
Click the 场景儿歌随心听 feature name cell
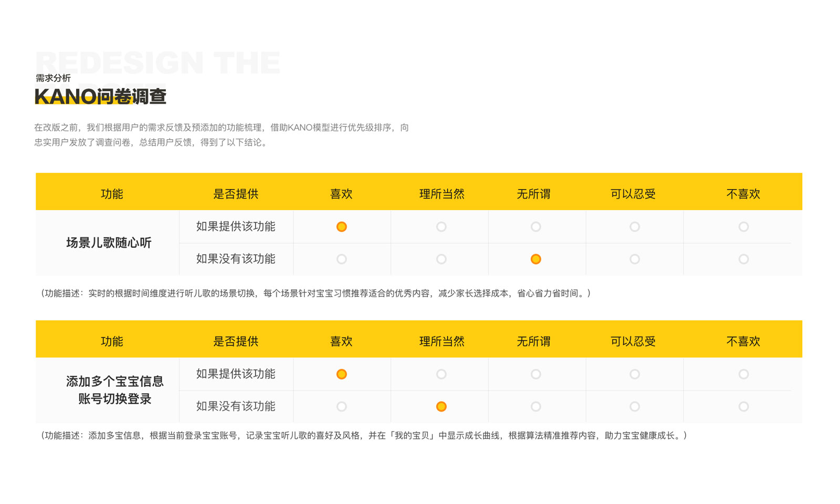click(109, 243)
